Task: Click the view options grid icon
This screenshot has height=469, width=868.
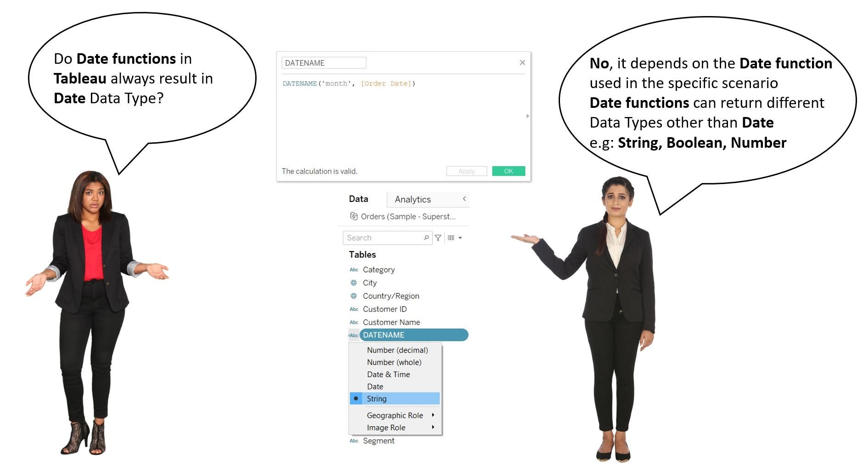Action: point(452,238)
